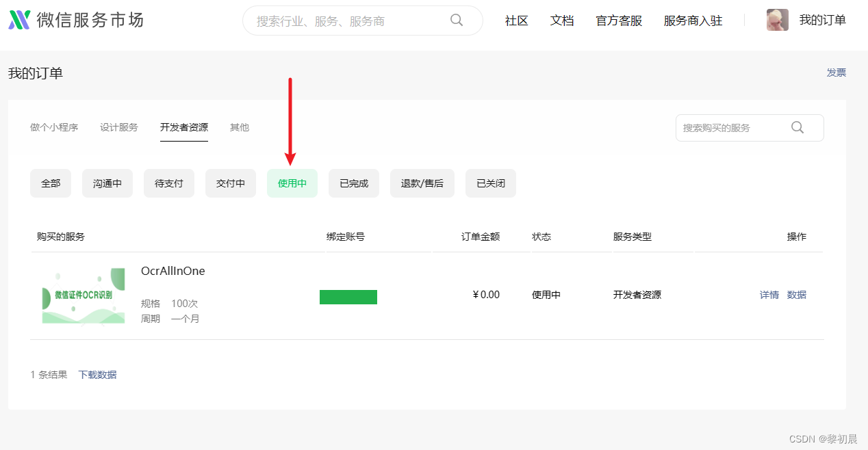Open 数据 for the OcrAllInOne order
Image resolution: width=868 pixels, height=450 pixels.
tap(797, 295)
